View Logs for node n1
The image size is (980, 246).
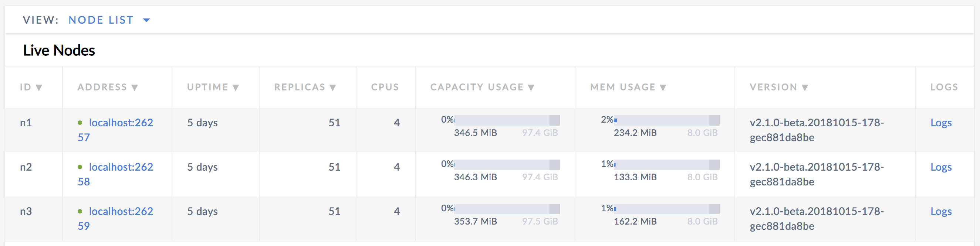point(941,122)
